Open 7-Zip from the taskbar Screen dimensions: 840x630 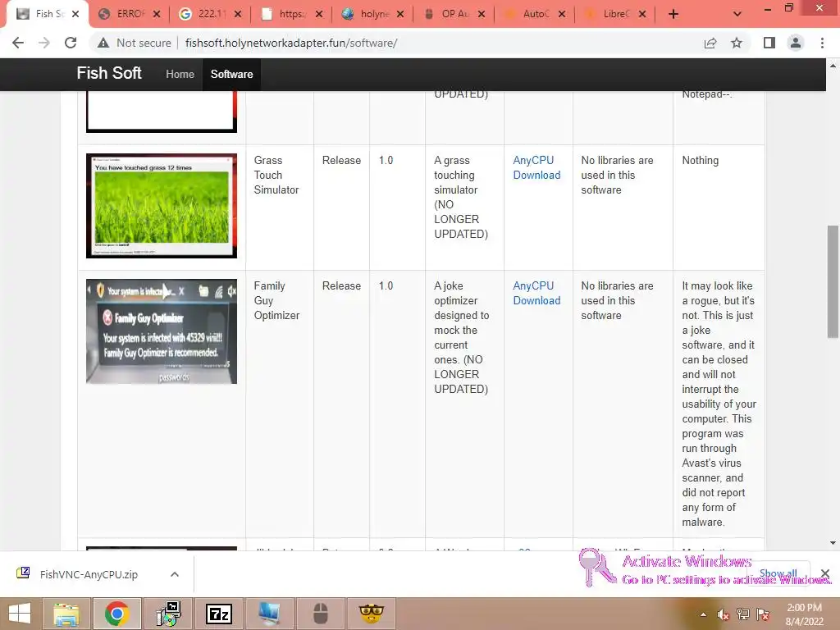[x=219, y=614]
